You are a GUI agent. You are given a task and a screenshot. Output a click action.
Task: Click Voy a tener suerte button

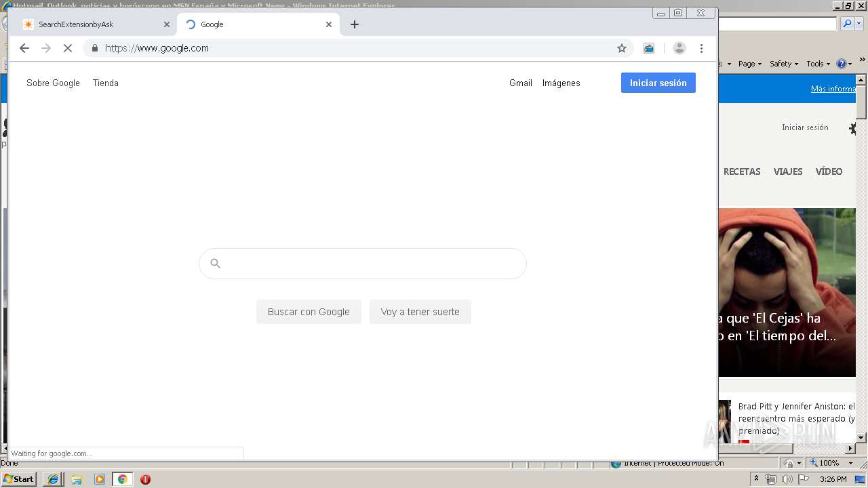[420, 312]
